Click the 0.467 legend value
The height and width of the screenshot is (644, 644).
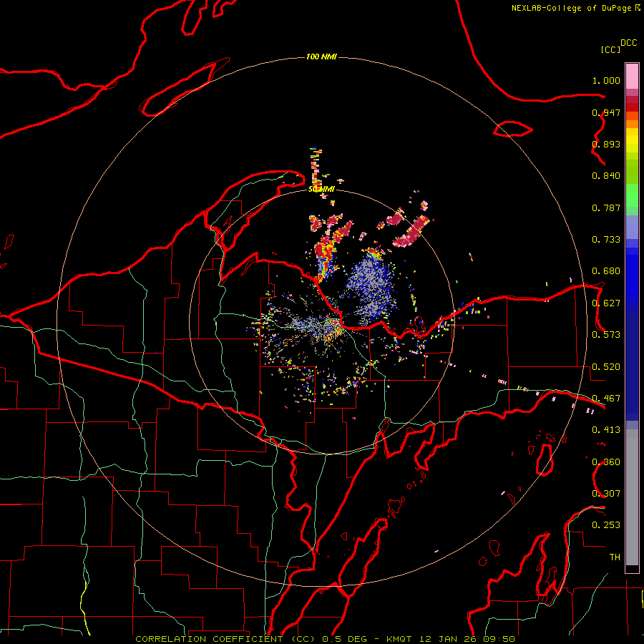click(606, 399)
